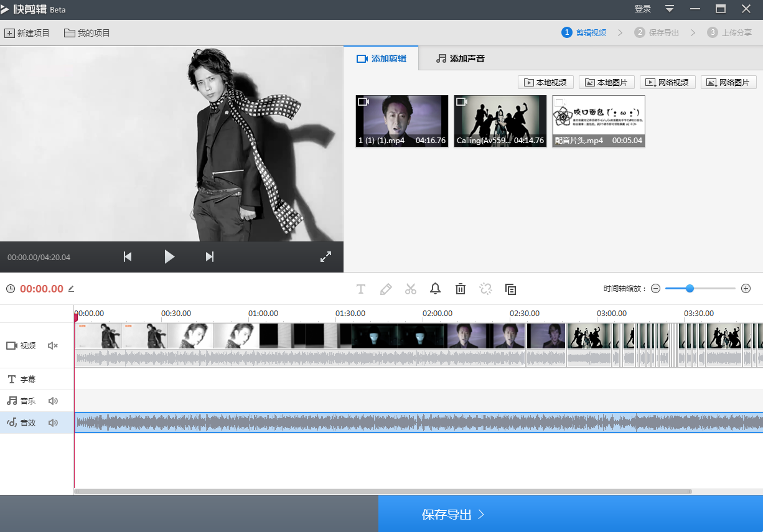Click the bell icon in timeline toolbar
This screenshot has height=532, width=763.
(436, 289)
